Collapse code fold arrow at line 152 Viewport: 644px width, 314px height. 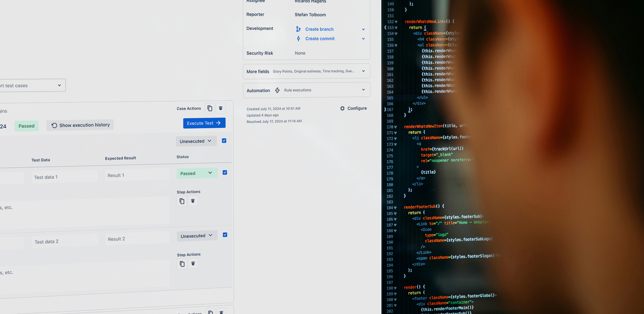(x=396, y=22)
